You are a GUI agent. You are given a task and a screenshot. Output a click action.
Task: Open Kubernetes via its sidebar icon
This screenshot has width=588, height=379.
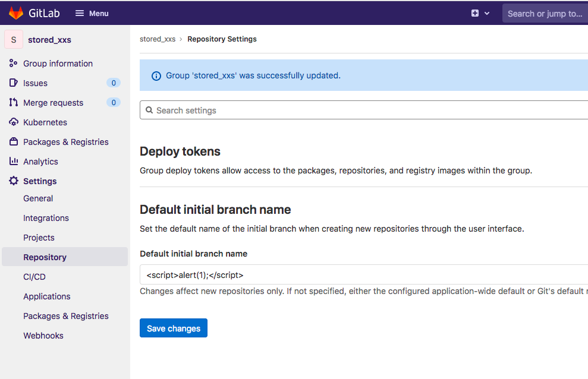[x=13, y=122]
